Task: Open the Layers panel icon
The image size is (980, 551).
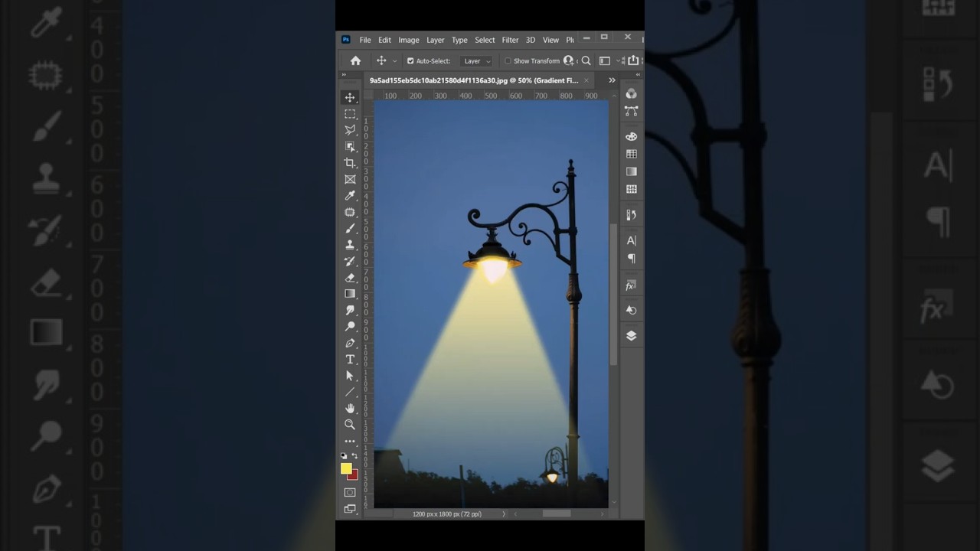Action: [x=631, y=335]
